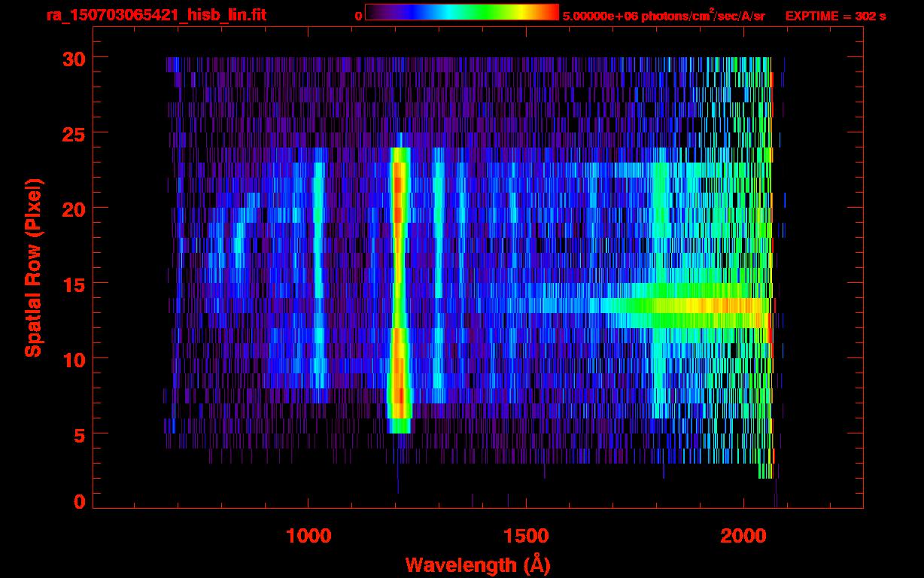Click the y-axis tick label 30
Screen dimensions: 924x578
pos(74,58)
